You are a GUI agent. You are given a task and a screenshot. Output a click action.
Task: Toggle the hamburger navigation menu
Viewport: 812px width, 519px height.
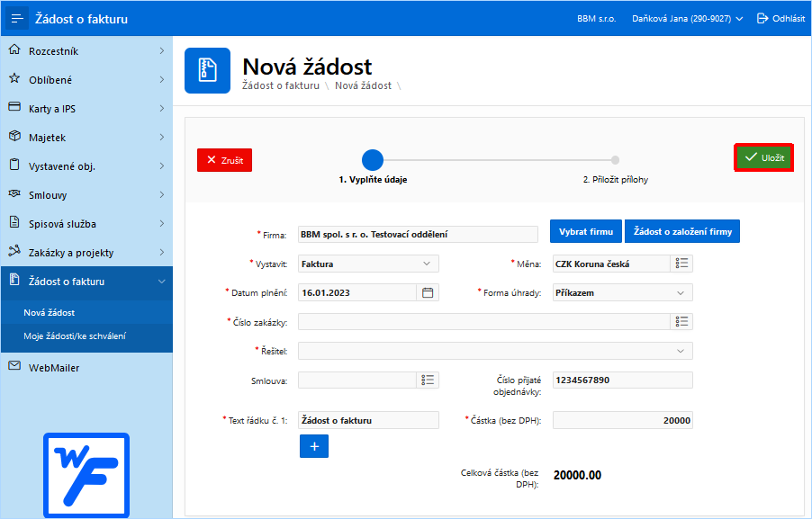point(17,19)
